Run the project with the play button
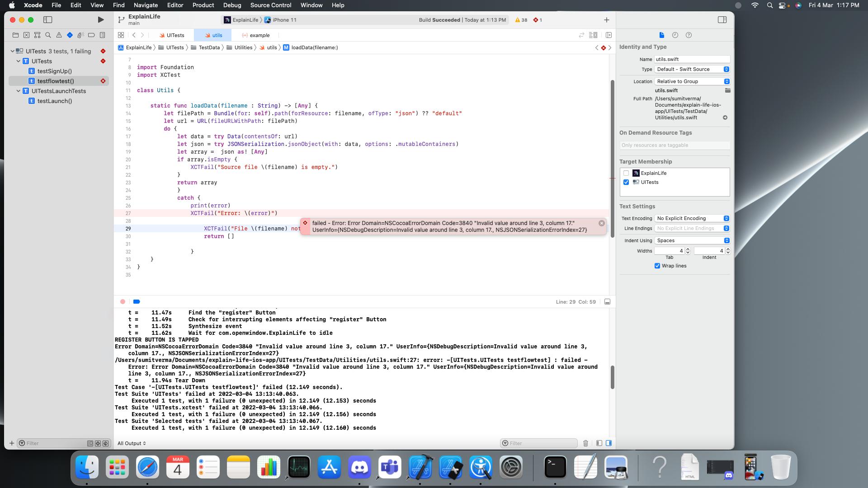The image size is (868, 488). coord(101,19)
